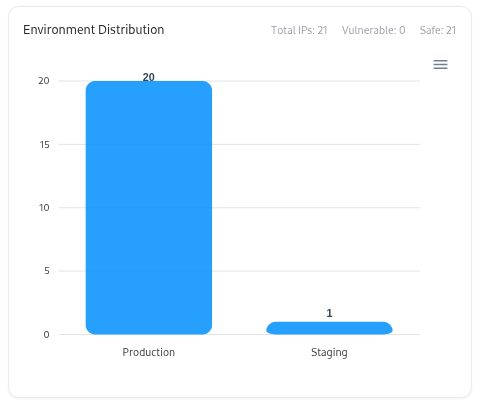
Task: Click the blue Staging bar
Action: [329, 328]
